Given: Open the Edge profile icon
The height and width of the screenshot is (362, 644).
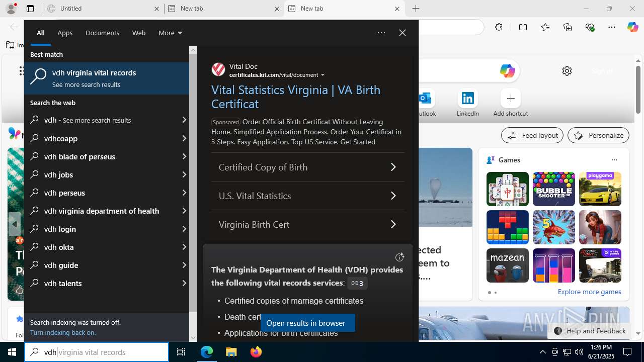Looking at the screenshot, I should point(11,9).
